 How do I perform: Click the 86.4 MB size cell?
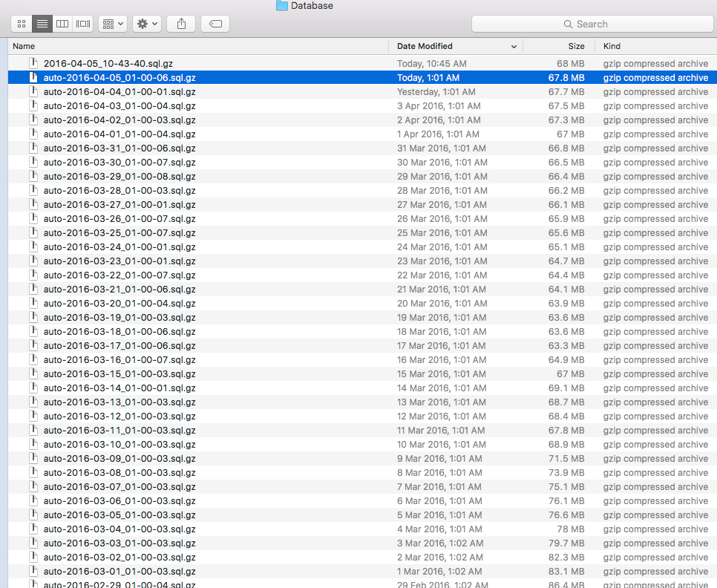point(566,585)
